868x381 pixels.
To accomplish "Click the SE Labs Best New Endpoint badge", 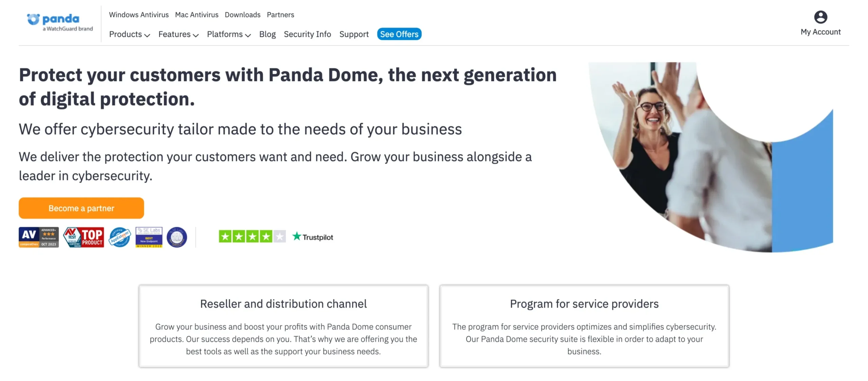I will (x=149, y=237).
